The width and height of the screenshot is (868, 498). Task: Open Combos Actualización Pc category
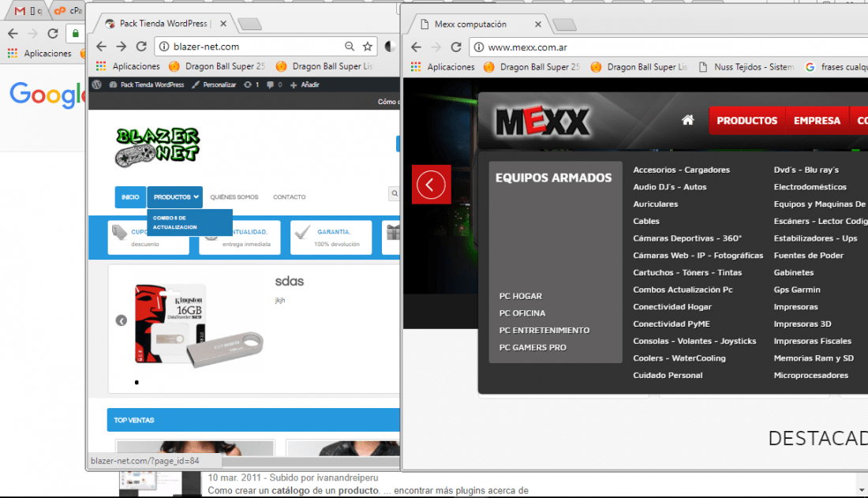pos(683,290)
